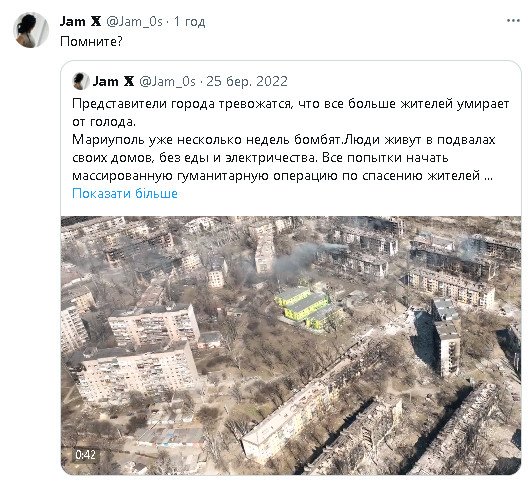Select the truncated ellipsis at text end
Viewport: 529px width, 486px height.
(x=488, y=176)
